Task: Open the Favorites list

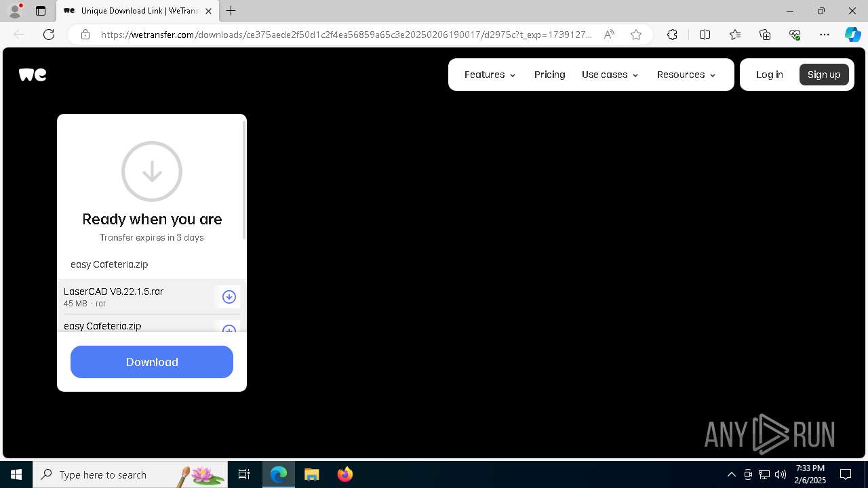Action: 735,35
